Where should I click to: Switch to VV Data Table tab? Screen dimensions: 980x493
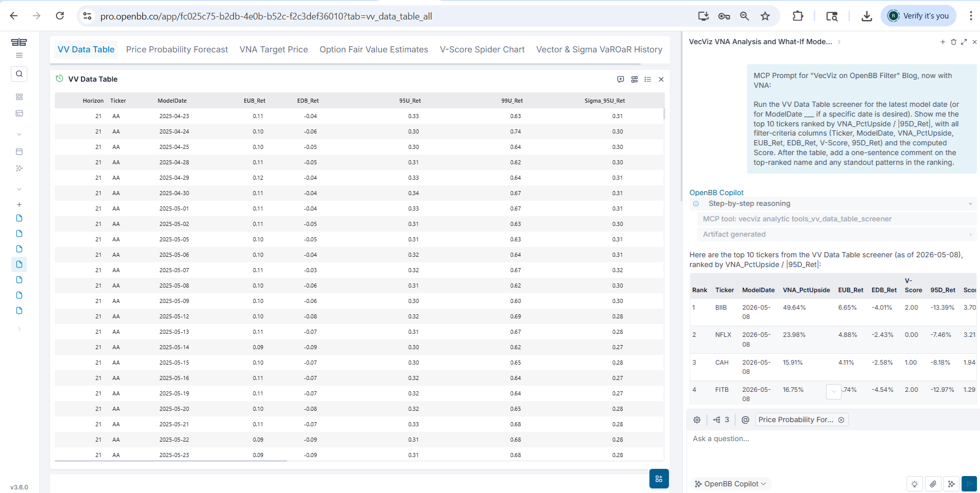[86, 49]
